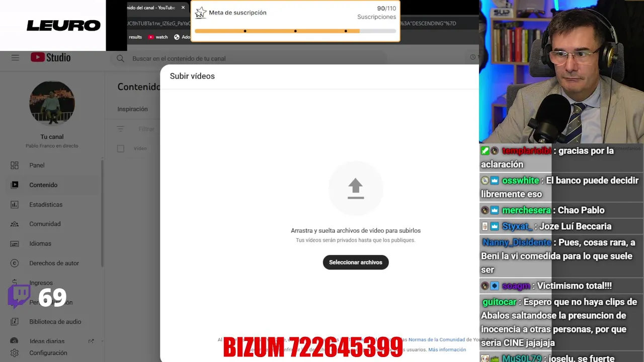Open the Configuración gear icon

15,353
